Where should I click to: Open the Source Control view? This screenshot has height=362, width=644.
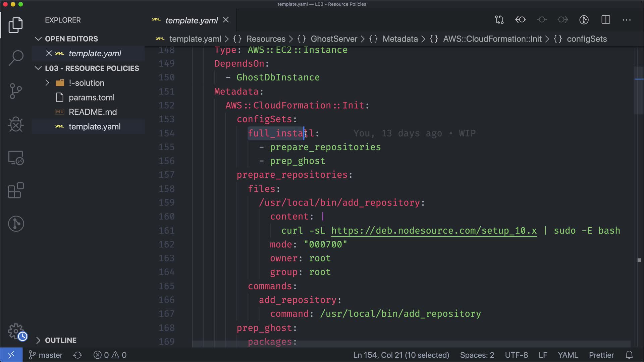pyautogui.click(x=16, y=91)
